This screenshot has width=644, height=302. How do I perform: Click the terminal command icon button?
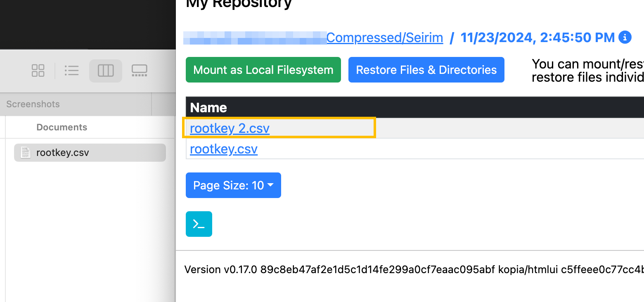point(199,224)
